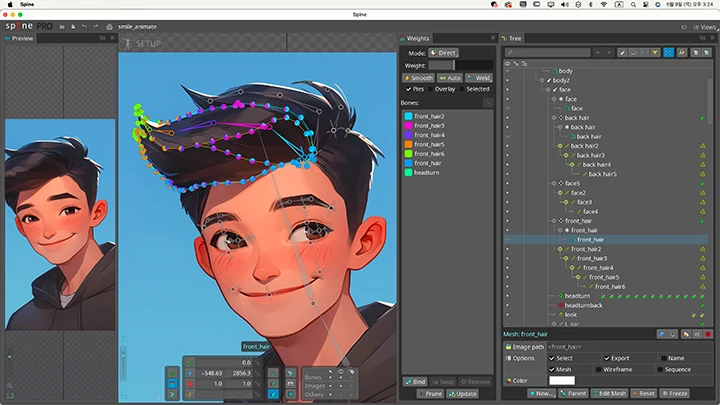
Task: Click the Bind button
Action: click(x=415, y=382)
